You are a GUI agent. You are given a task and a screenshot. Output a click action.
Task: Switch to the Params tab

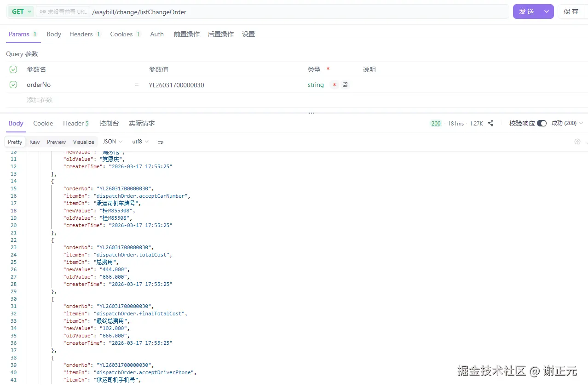pyautogui.click(x=23, y=34)
